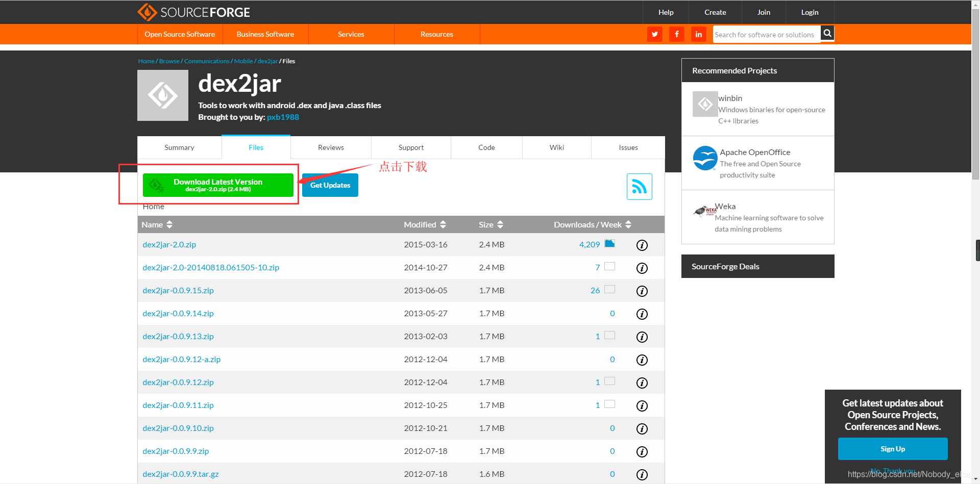Open the Open Source Software menu
Image resolution: width=980 pixels, height=484 pixels.
pos(180,34)
